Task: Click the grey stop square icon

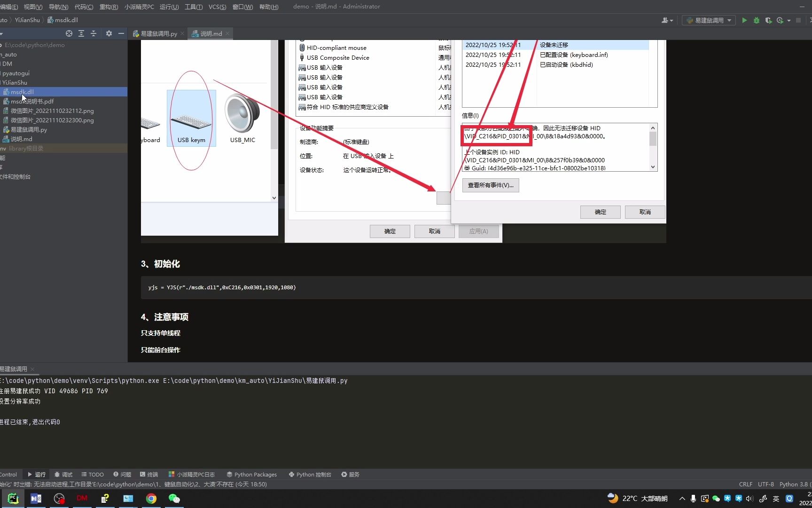Action: pyautogui.click(x=798, y=20)
